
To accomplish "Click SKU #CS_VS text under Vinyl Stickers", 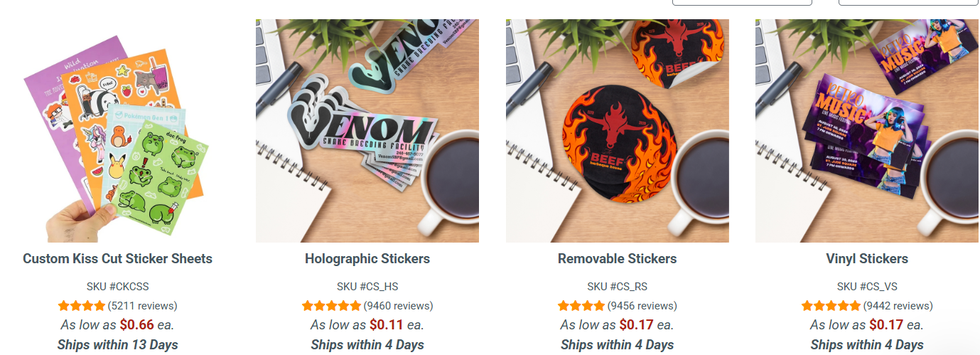I will tap(867, 287).
